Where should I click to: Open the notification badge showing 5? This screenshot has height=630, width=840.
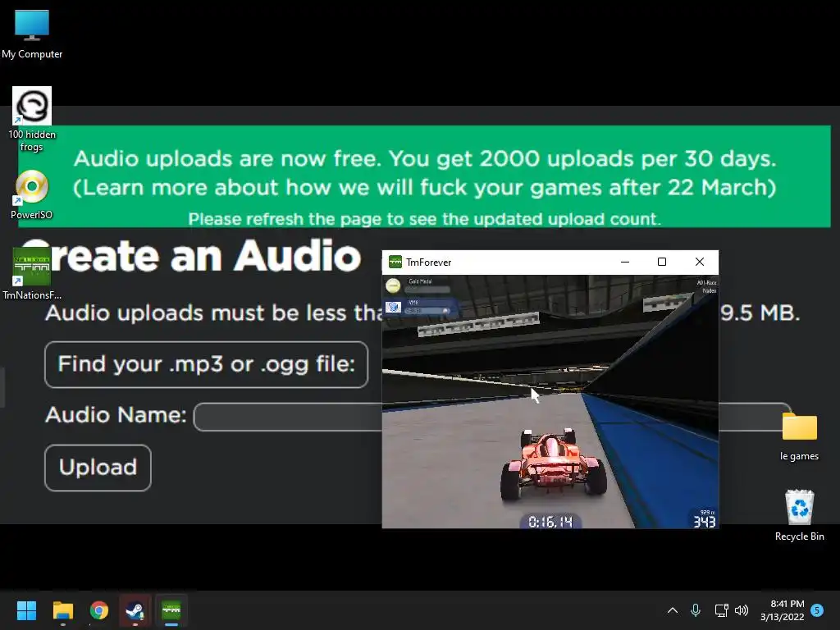click(x=817, y=610)
